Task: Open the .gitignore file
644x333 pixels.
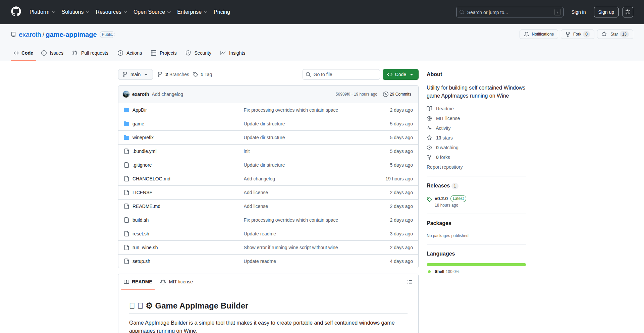Action: click(x=142, y=165)
